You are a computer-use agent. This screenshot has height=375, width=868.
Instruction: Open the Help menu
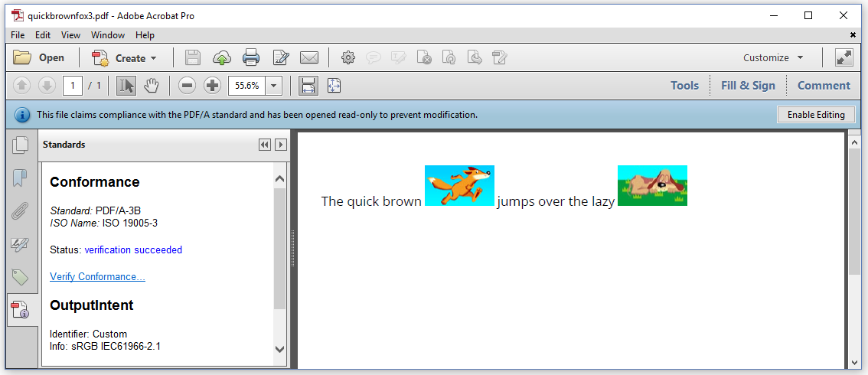(x=145, y=35)
